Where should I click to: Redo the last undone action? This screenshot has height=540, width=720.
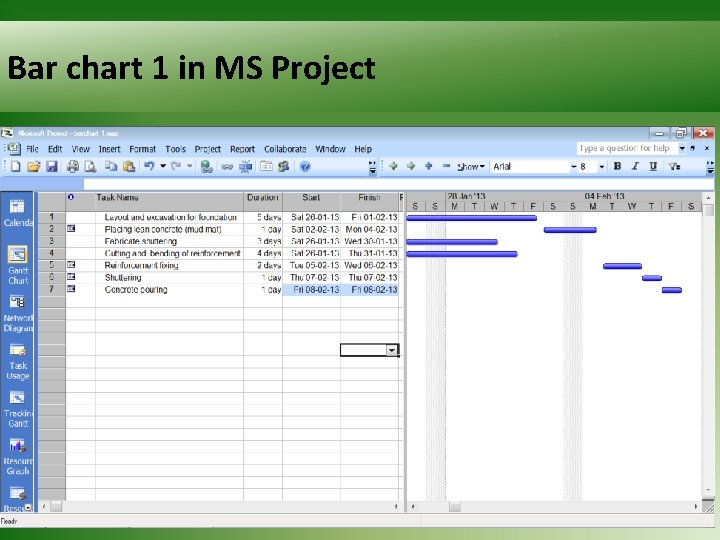click(x=176, y=166)
